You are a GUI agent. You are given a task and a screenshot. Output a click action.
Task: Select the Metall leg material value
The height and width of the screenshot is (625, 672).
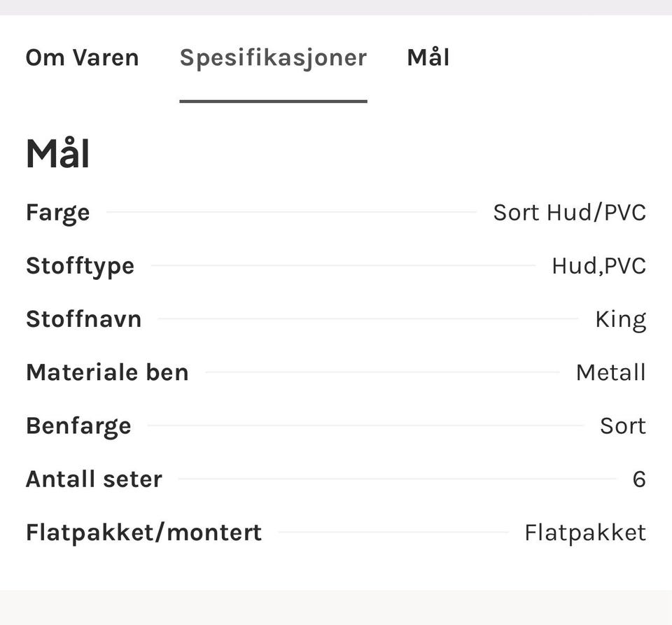click(610, 372)
